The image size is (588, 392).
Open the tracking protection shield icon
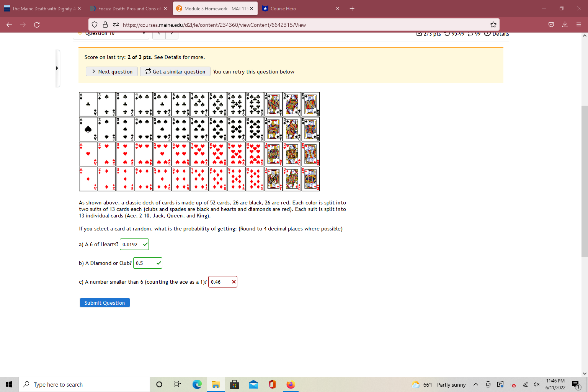(95, 25)
